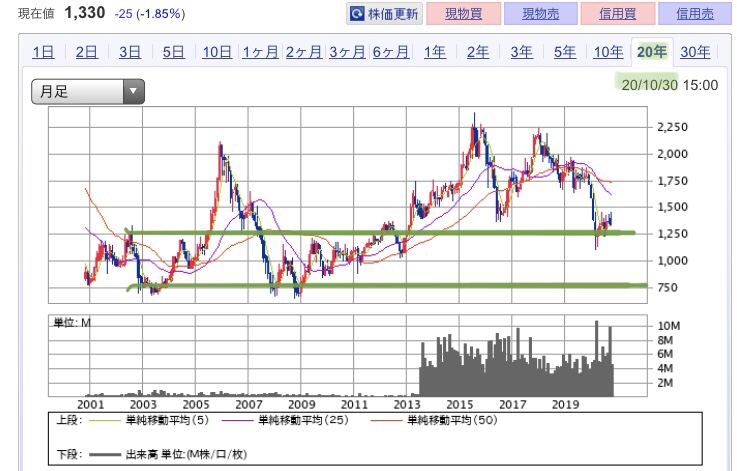This screenshot has width=737, height=471.
Task: Select the active 20年 tab
Action: (x=652, y=52)
